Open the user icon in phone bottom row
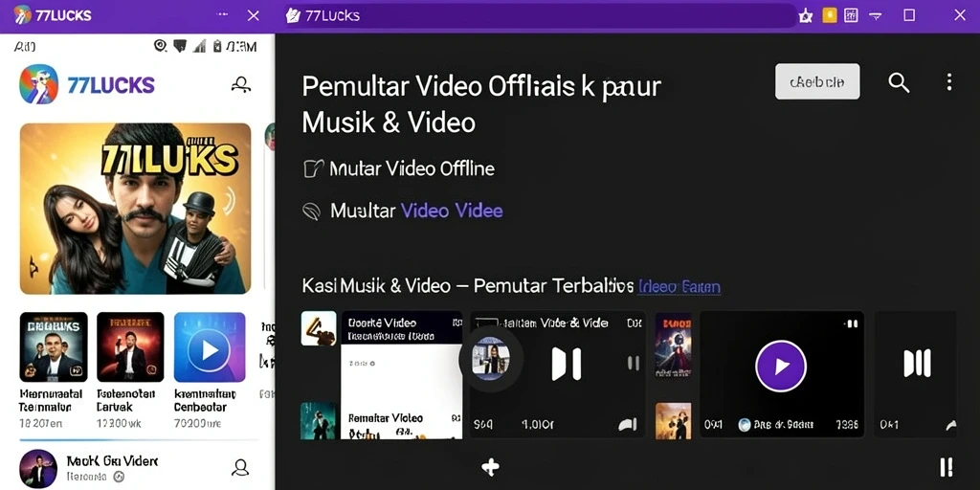Viewport: 980px width, 490px height. click(x=240, y=467)
